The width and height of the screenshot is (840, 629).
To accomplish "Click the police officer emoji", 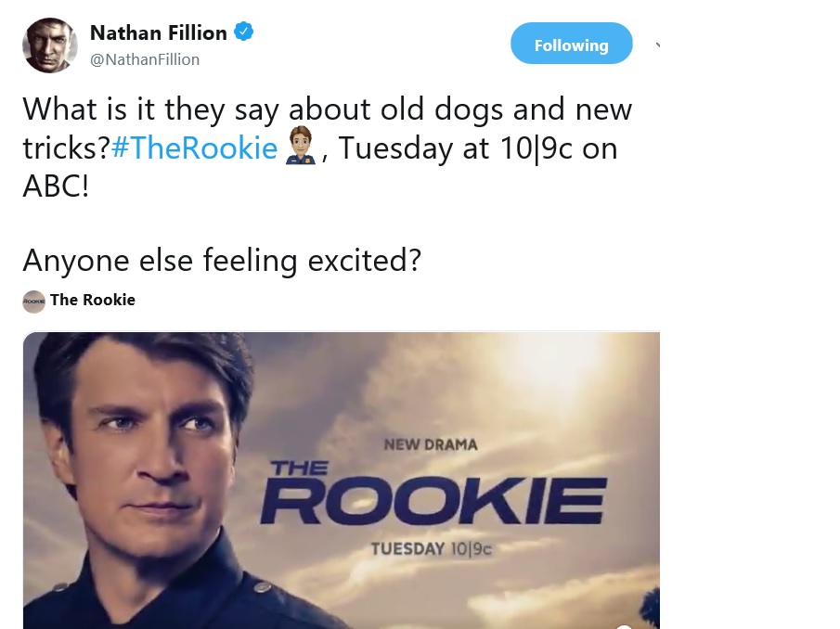I will [x=301, y=146].
